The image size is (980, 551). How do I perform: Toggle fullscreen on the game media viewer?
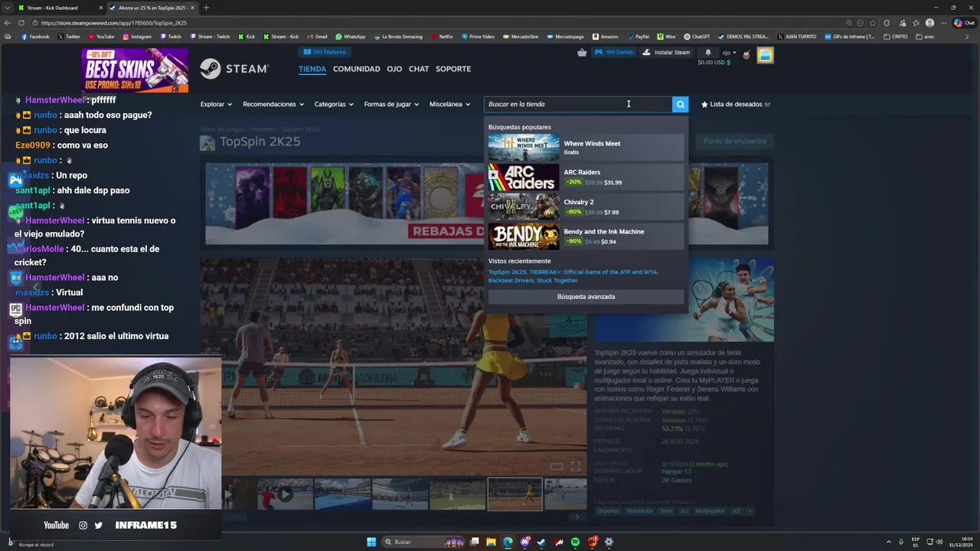(576, 466)
